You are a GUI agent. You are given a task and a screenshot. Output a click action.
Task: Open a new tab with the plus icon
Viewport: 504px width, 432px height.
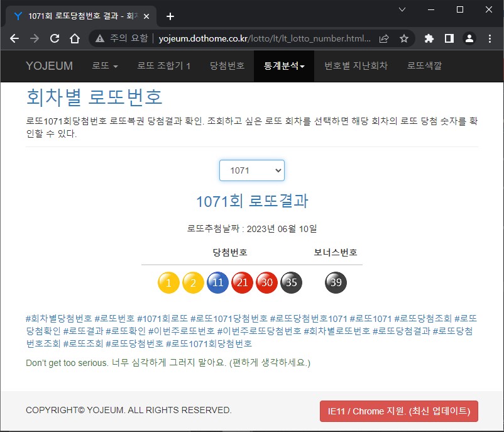tap(170, 16)
